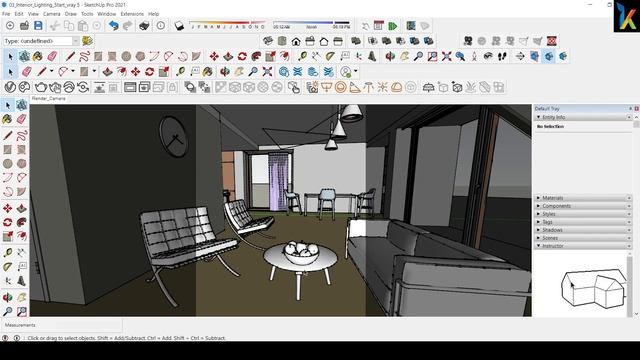Select the Look Around eye tool
Viewport: 640px width, 360px height.
(x=488, y=56)
